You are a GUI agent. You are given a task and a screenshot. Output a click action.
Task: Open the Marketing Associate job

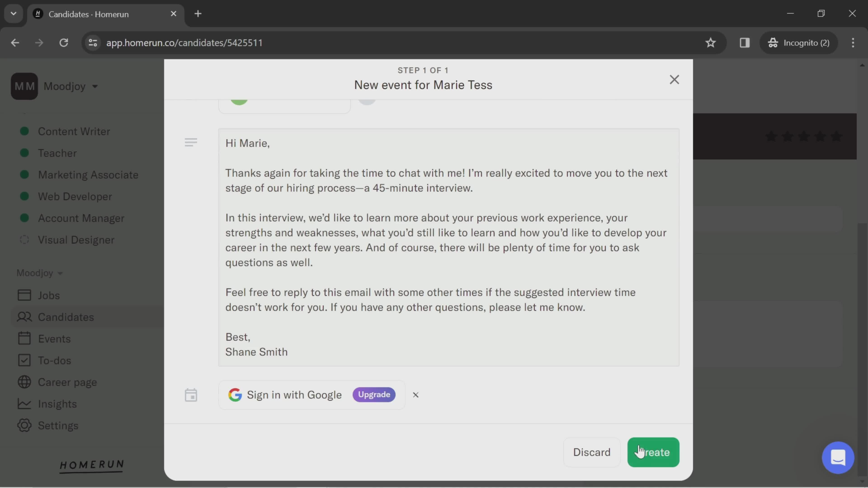point(88,175)
